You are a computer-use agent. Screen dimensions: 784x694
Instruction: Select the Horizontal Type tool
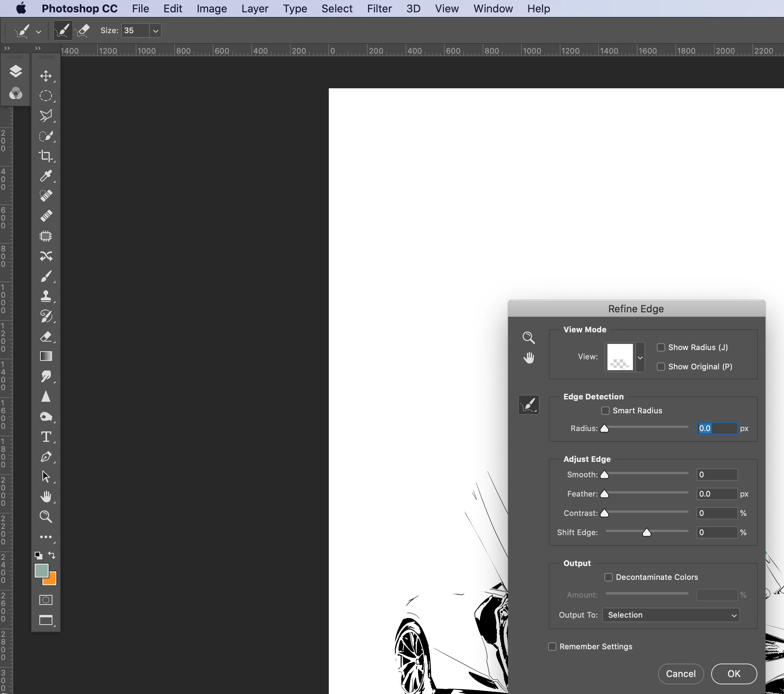pyautogui.click(x=46, y=436)
